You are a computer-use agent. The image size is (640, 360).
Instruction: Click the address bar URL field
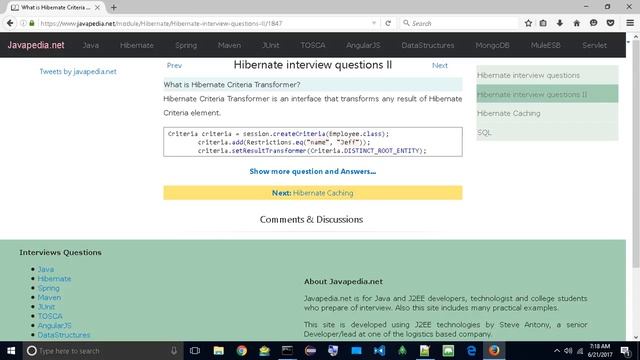[204, 23]
